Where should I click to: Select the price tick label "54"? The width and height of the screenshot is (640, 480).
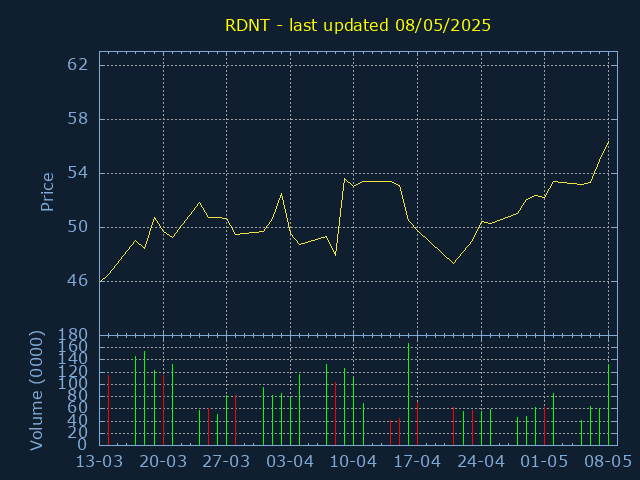click(78, 173)
